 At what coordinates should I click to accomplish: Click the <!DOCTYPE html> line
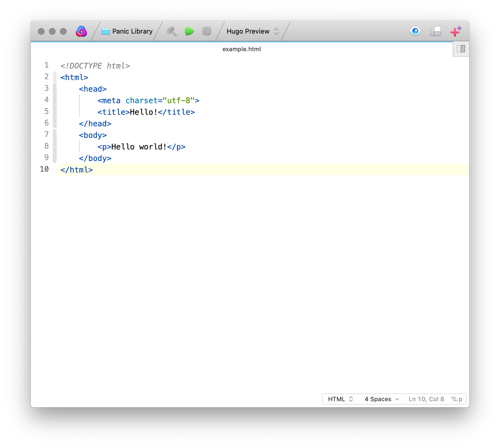pyautogui.click(x=95, y=66)
